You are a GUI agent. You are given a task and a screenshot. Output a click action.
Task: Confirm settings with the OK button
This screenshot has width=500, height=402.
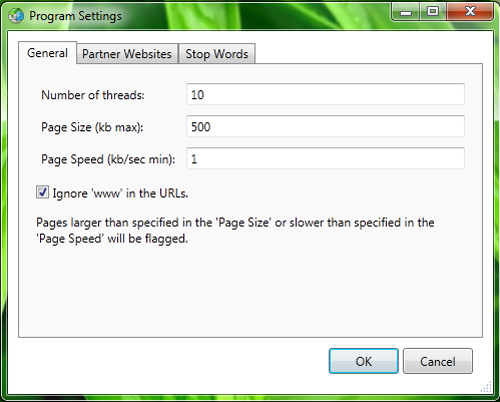363,361
